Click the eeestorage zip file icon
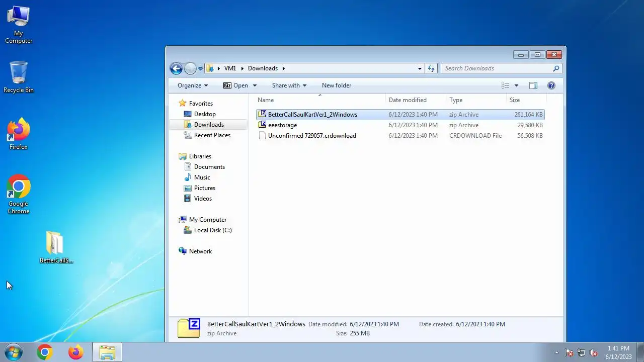The height and width of the screenshot is (362, 644). pyautogui.click(x=262, y=125)
